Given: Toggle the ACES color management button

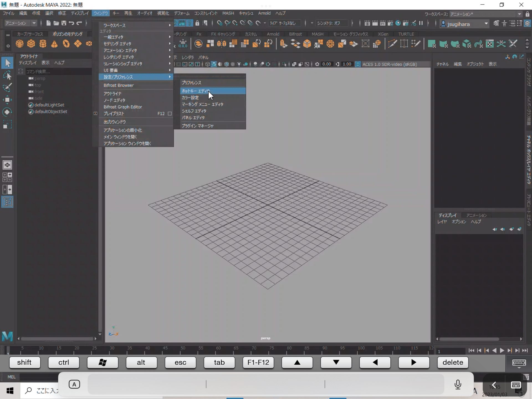Looking at the screenshot, I should point(358,64).
